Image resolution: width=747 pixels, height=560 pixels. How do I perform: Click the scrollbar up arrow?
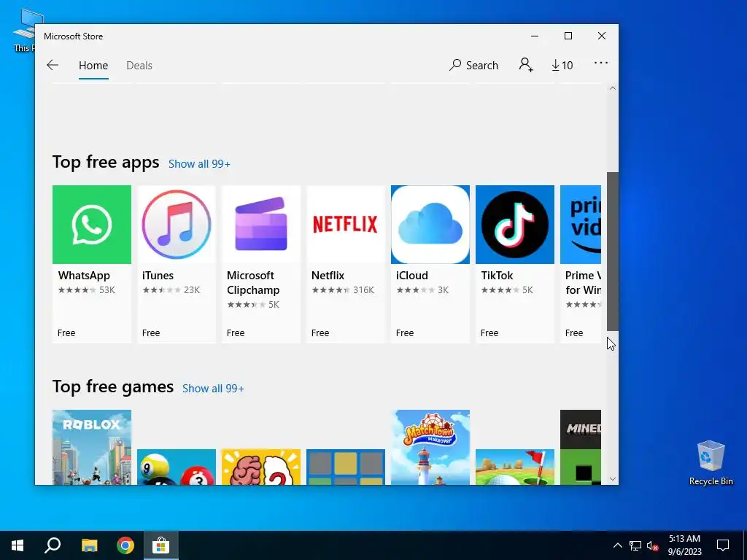click(x=613, y=88)
